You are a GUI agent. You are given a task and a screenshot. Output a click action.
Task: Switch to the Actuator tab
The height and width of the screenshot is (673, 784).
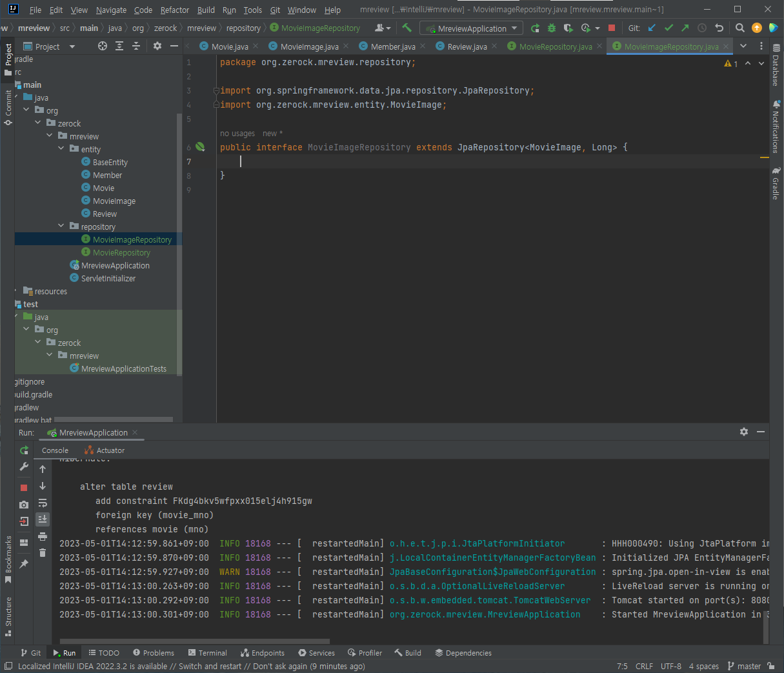click(x=105, y=450)
